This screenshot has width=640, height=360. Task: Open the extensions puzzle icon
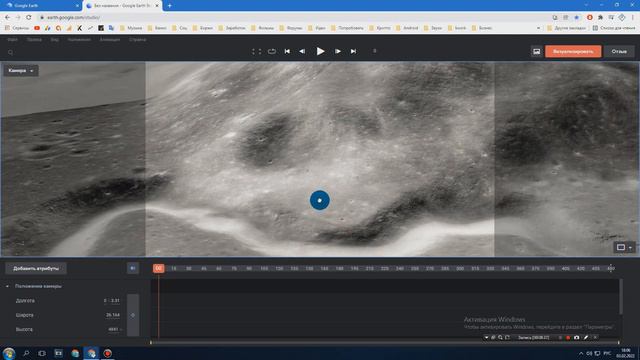(x=600, y=17)
